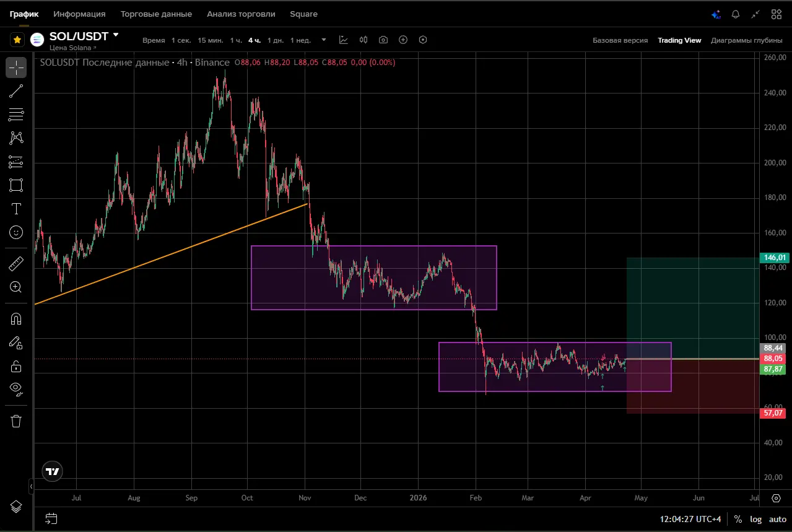
Task: Select the crosshair cursor tool
Action: 16,68
